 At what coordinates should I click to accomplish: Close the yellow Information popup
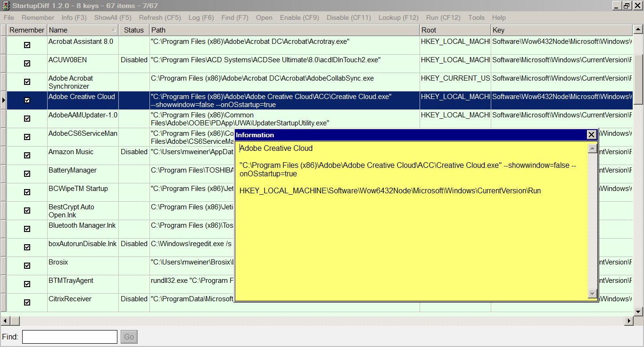(x=591, y=135)
